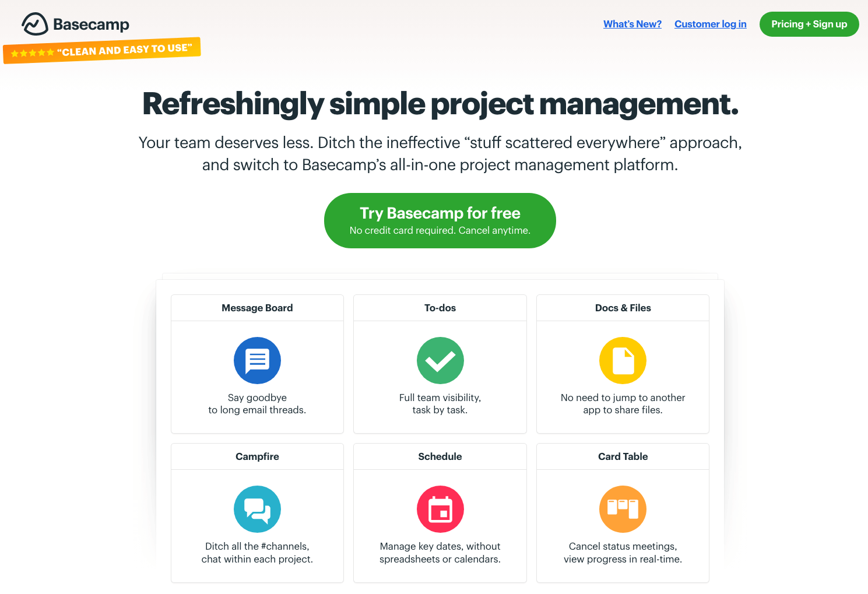Select the Card Table card heading
Screen dimensions: 868x594
[x=623, y=456]
